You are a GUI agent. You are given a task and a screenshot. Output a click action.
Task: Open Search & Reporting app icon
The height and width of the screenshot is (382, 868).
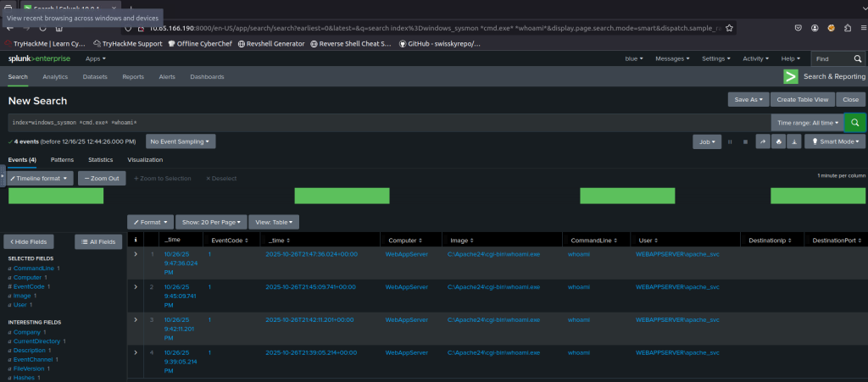pos(790,76)
